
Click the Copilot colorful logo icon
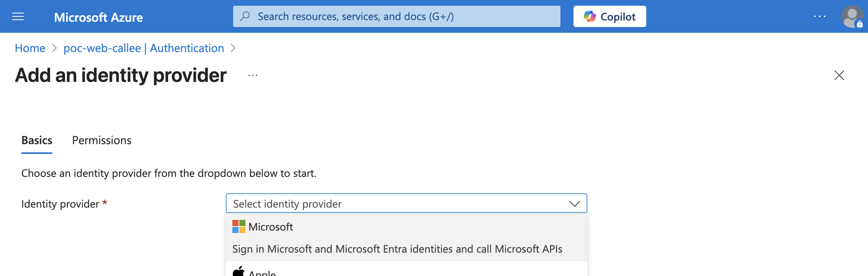pos(589,16)
